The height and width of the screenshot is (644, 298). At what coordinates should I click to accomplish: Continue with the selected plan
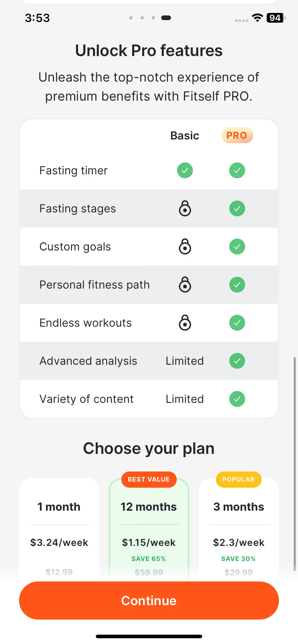point(149,601)
